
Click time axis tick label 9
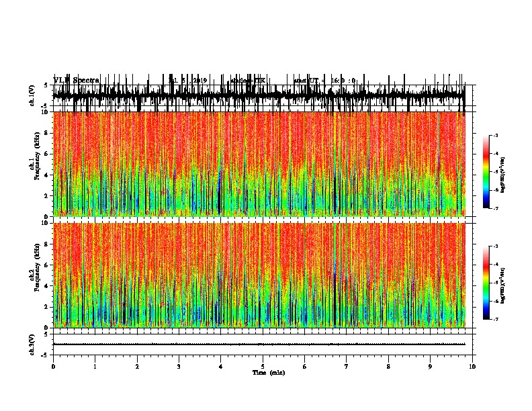coord(430,367)
